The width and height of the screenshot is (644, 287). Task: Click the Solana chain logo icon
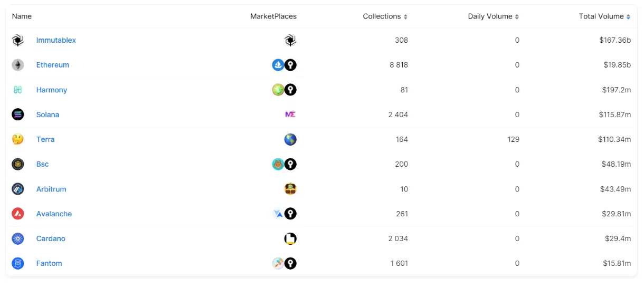click(18, 114)
